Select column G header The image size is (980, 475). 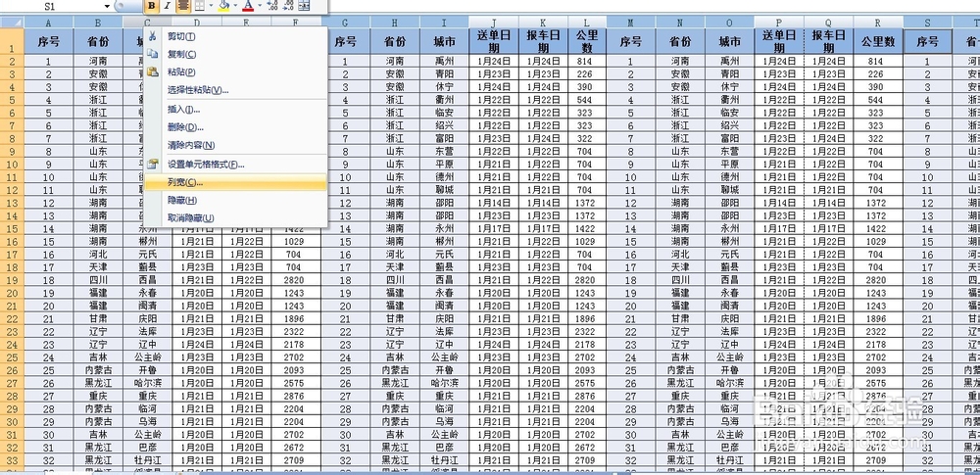[x=346, y=24]
